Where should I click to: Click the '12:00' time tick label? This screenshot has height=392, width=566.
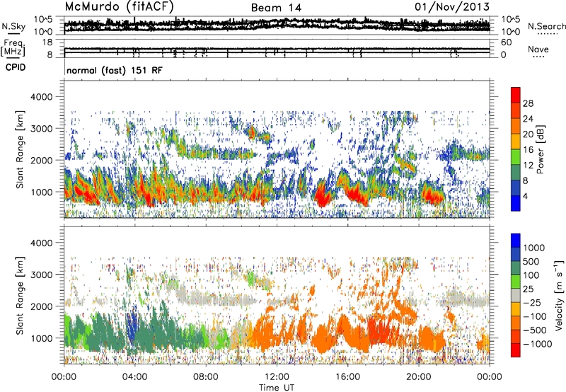277,377
